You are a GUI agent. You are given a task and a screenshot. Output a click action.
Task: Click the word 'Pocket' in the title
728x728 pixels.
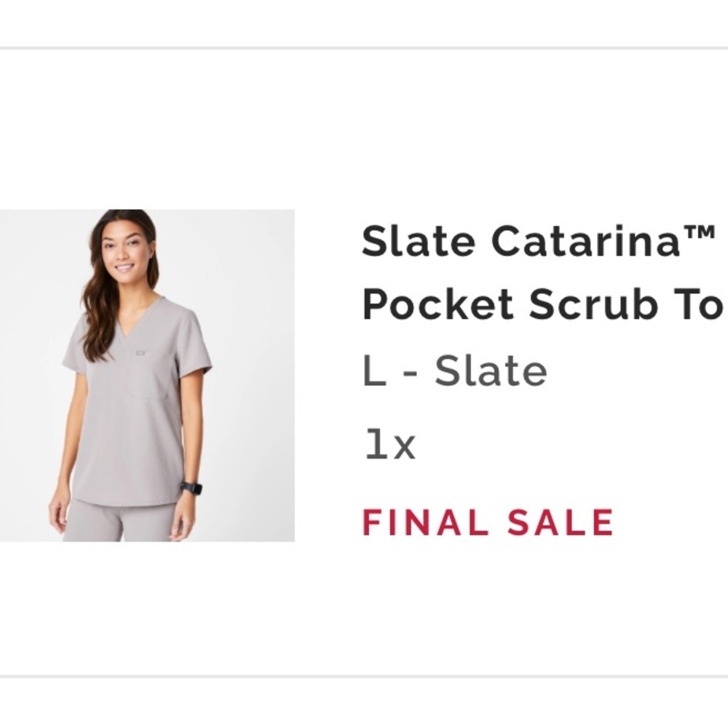[x=438, y=304]
